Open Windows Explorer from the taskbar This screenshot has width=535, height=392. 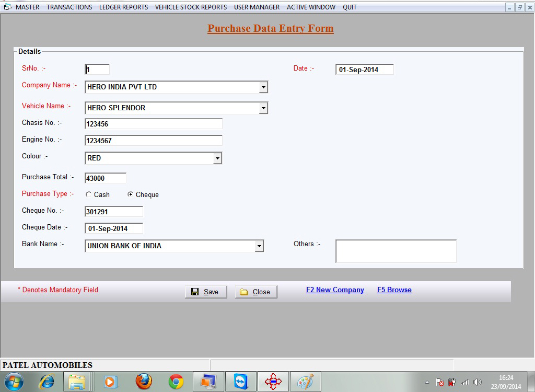pos(77,381)
